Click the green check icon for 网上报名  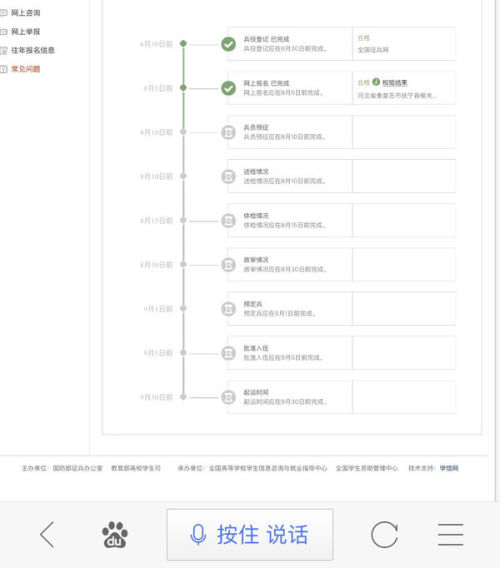[229, 88]
